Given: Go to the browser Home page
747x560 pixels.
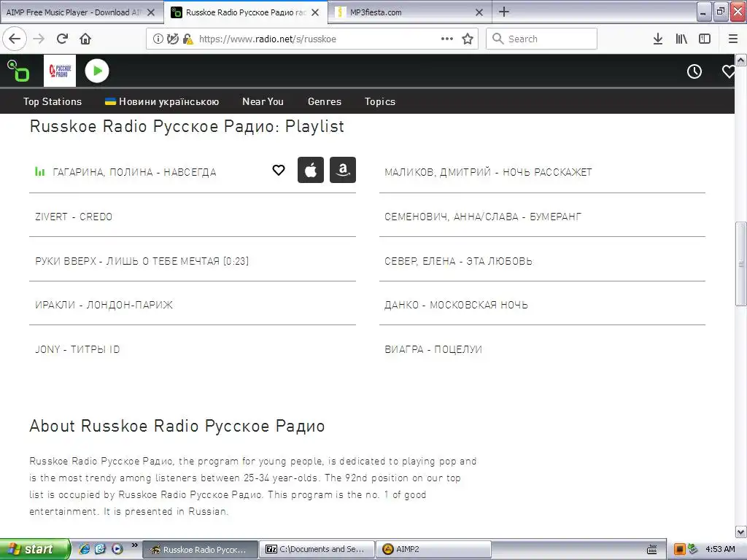Looking at the screenshot, I should coord(85,39).
